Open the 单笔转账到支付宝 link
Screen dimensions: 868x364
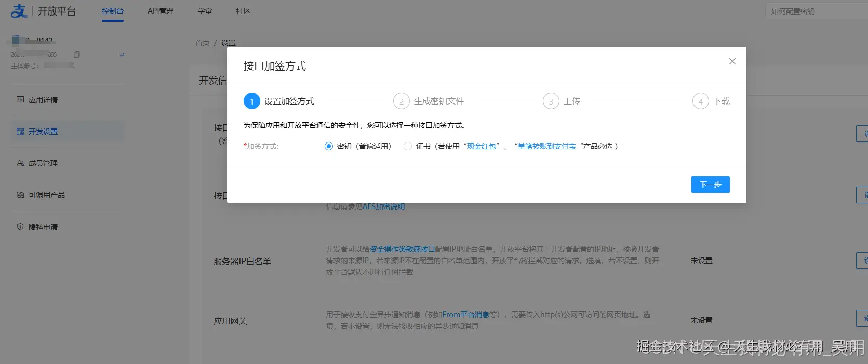[547, 146]
